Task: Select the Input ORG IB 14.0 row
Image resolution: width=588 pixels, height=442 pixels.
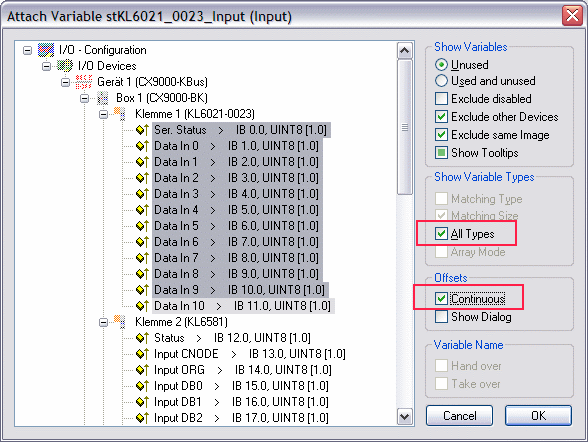Action: click(x=243, y=370)
